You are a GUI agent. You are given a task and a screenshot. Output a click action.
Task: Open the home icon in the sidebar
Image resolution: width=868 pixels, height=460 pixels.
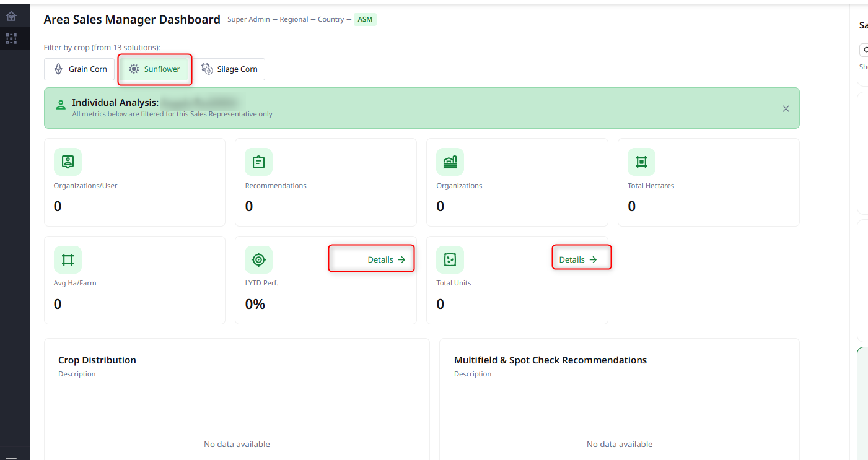tap(11, 16)
